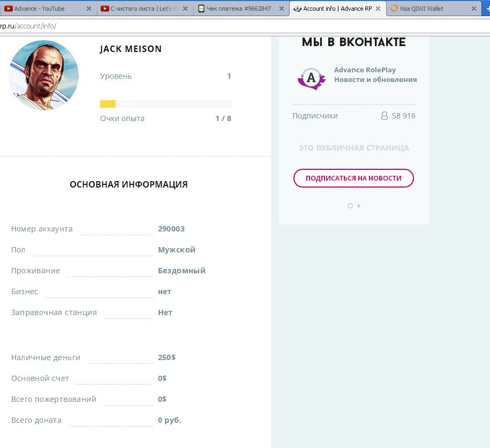Click the YouTube favicon on 'С чистого листа' tab
The height and width of the screenshot is (448, 490).
tap(104, 9)
